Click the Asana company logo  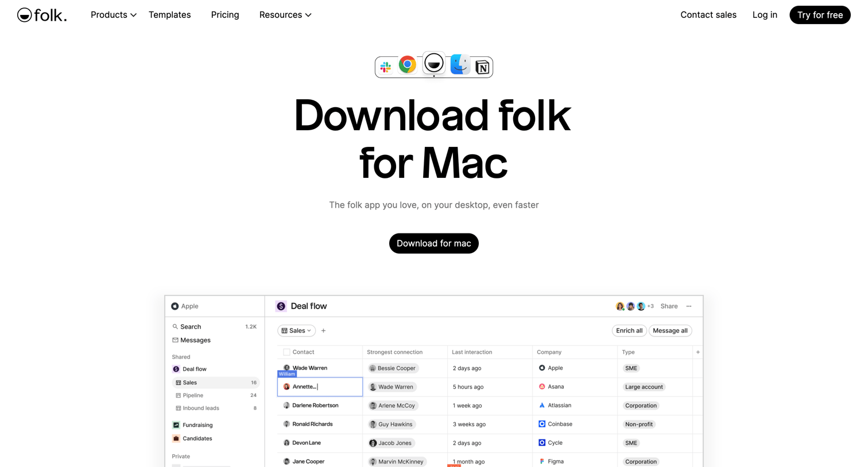coord(542,387)
